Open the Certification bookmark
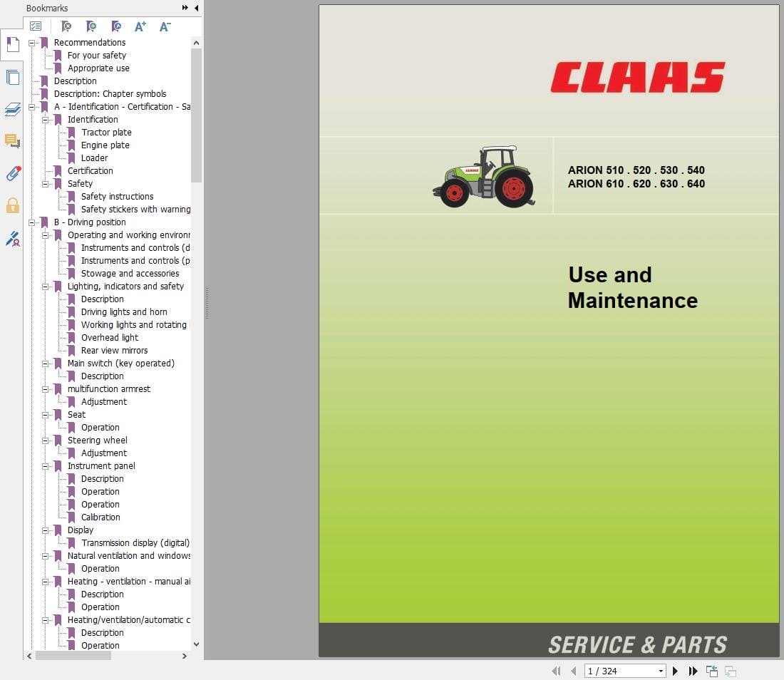The height and width of the screenshot is (680, 784). 91,171
